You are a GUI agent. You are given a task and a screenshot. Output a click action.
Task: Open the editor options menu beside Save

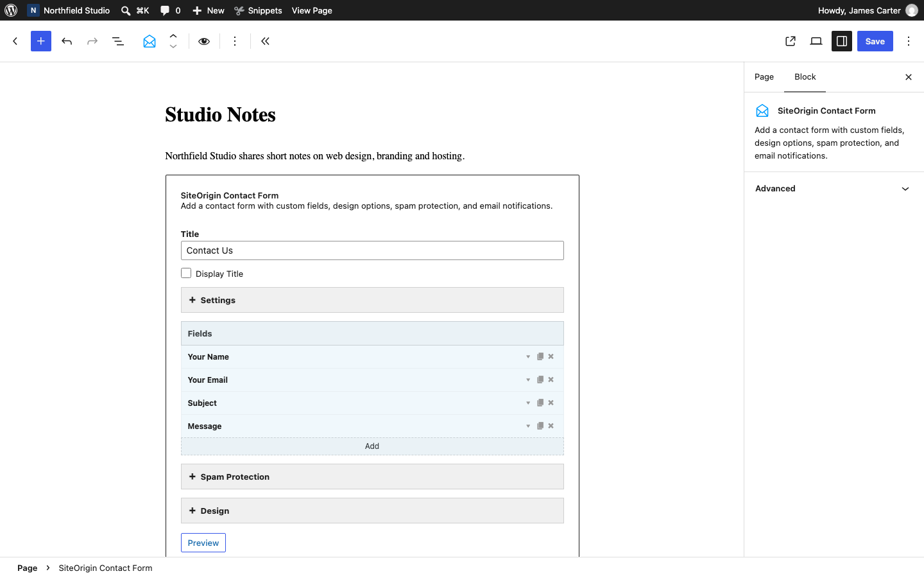click(909, 41)
